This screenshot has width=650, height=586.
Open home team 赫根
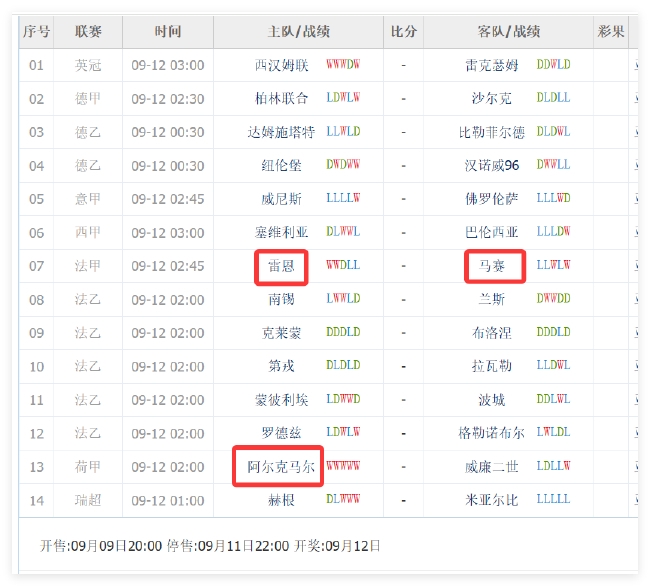tap(281, 500)
